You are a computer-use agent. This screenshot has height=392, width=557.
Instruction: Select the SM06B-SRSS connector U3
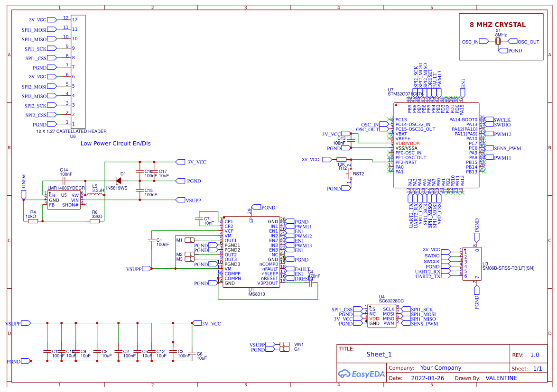pos(471,263)
